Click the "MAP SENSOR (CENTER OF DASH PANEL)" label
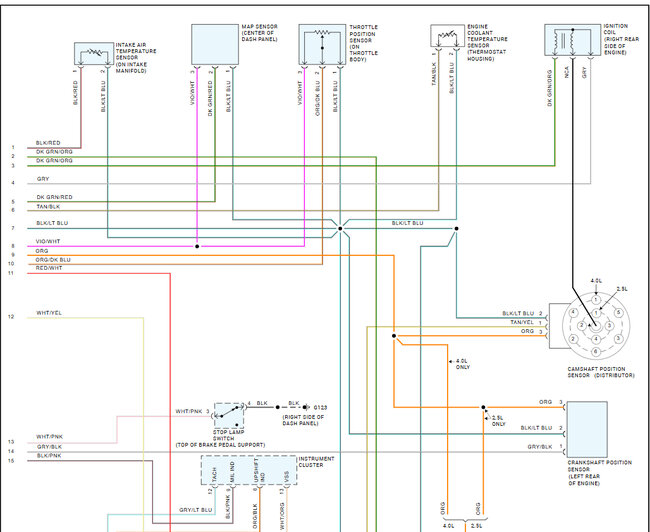The height and width of the screenshot is (532, 650). click(260, 33)
